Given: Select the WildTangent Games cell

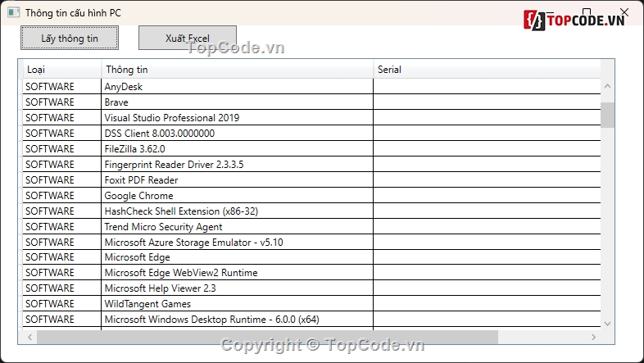Looking at the screenshot, I should tap(238, 304).
